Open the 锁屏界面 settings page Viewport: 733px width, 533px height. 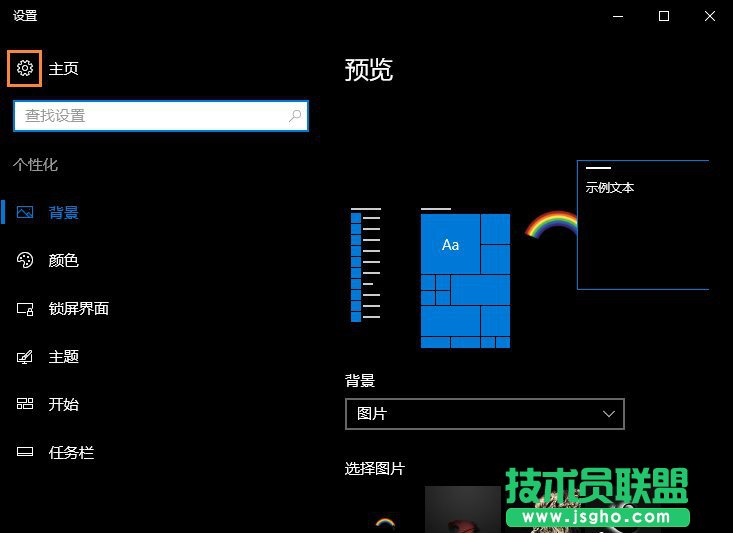[x=79, y=309]
